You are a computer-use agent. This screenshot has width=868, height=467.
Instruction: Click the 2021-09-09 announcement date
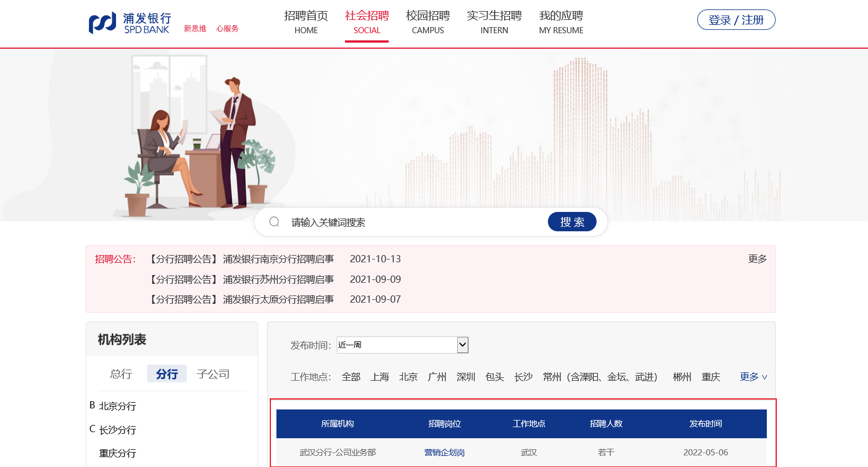coord(375,279)
